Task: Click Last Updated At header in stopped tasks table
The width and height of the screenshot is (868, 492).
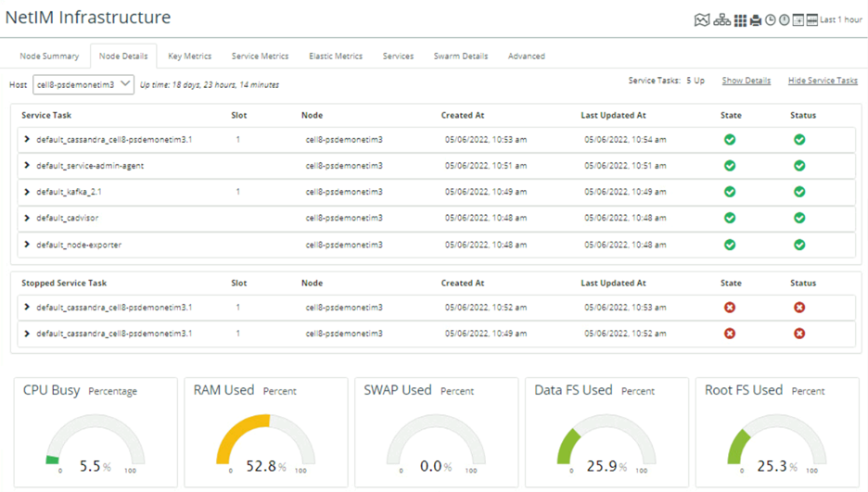Action: tap(613, 283)
